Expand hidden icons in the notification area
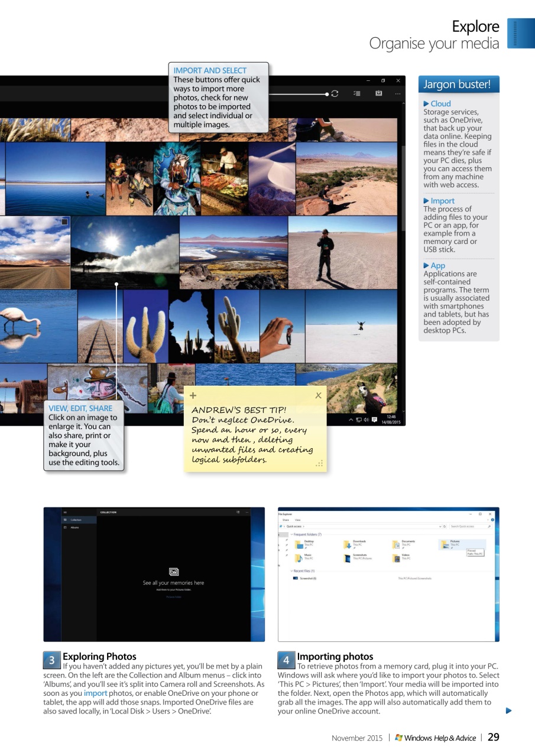This screenshot has height=756, width=535. (351, 420)
